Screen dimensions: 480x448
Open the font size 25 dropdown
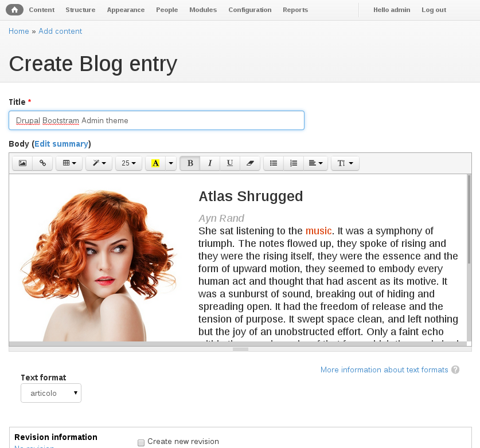coord(128,163)
